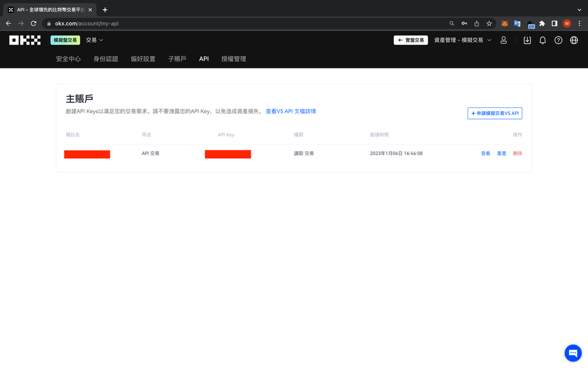Click the address bar search magnifier icon
This screenshot has height=368, width=588.
point(452,23)
